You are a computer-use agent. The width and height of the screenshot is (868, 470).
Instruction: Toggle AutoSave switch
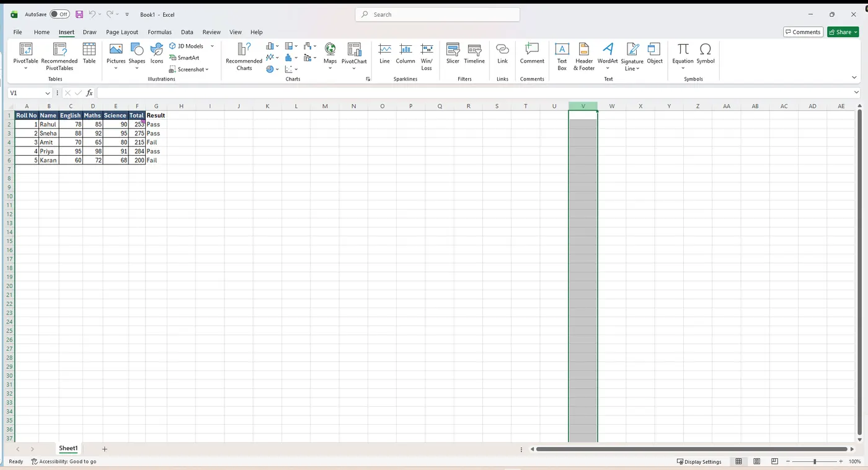click(60, 14)
